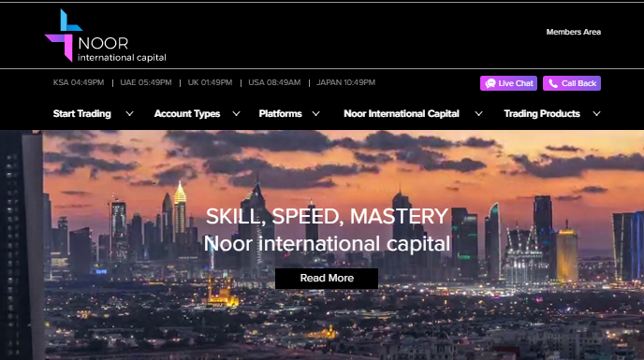Click the SKILL, SPEED, MASTERY headline
The image size is (644, 360).
pos(327,216)
